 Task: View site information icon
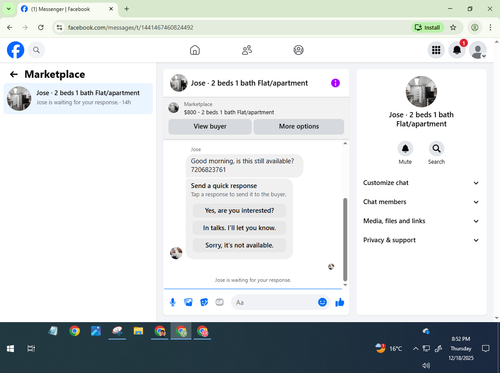point(59,27)
